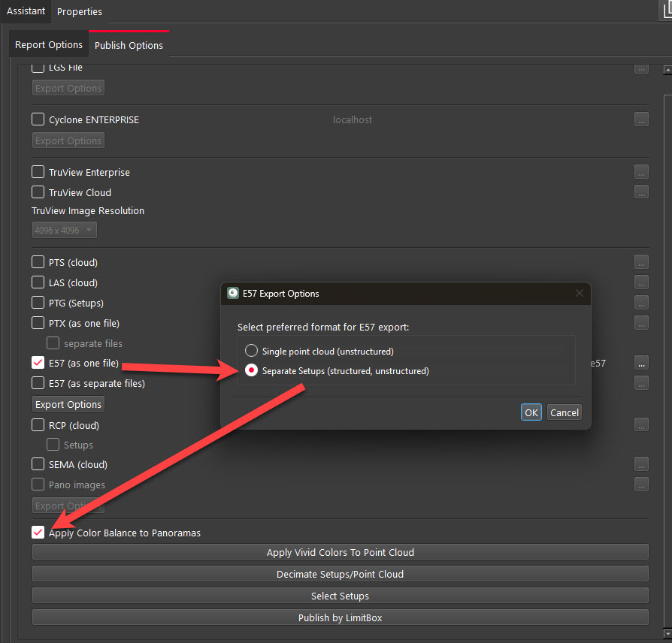
Task: Click the browse icon next to Pano images
Action: pyautogui.click(x=640, y=484)
